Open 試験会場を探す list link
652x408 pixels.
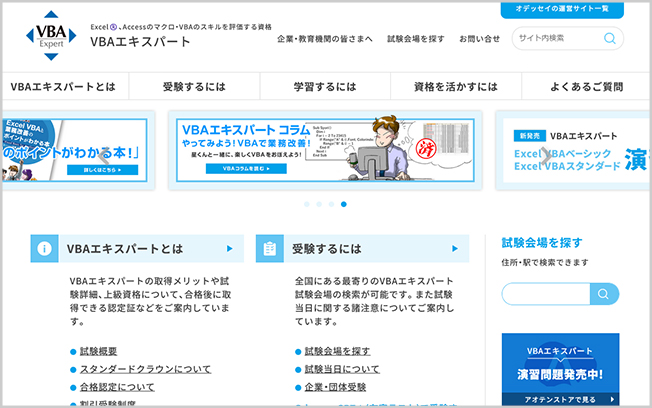pos(337,351)
